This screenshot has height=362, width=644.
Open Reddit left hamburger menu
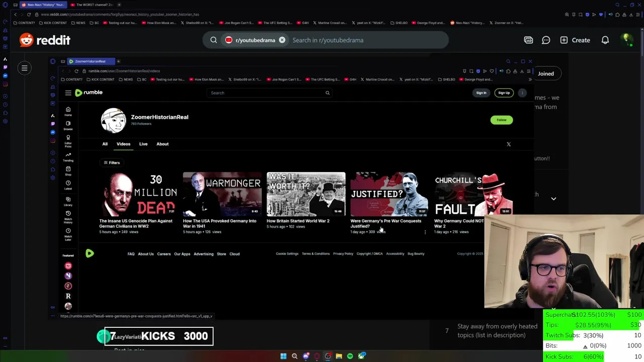24,68
